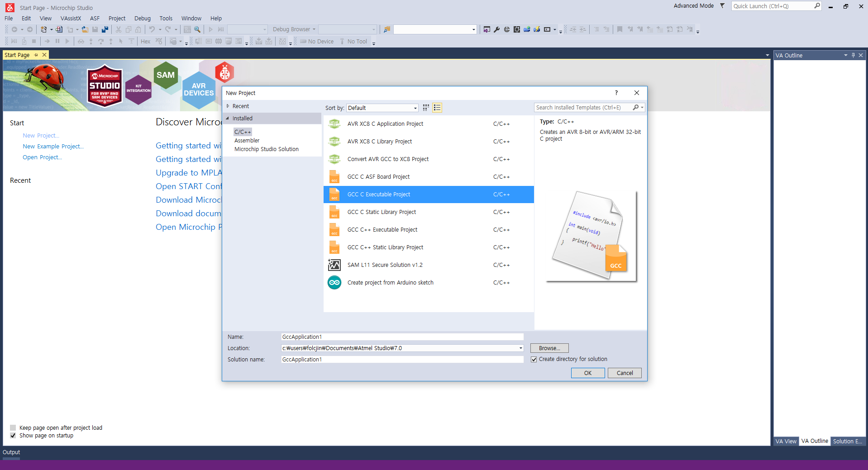Viewport: 868px width, 470px height.
Task: Click the Solution name input field
Action: [x=402, y=360]
